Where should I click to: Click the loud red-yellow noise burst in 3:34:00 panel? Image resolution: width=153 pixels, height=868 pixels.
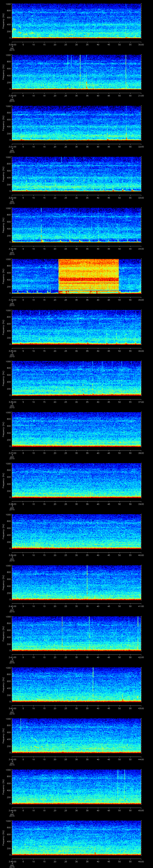click(89, 276)
